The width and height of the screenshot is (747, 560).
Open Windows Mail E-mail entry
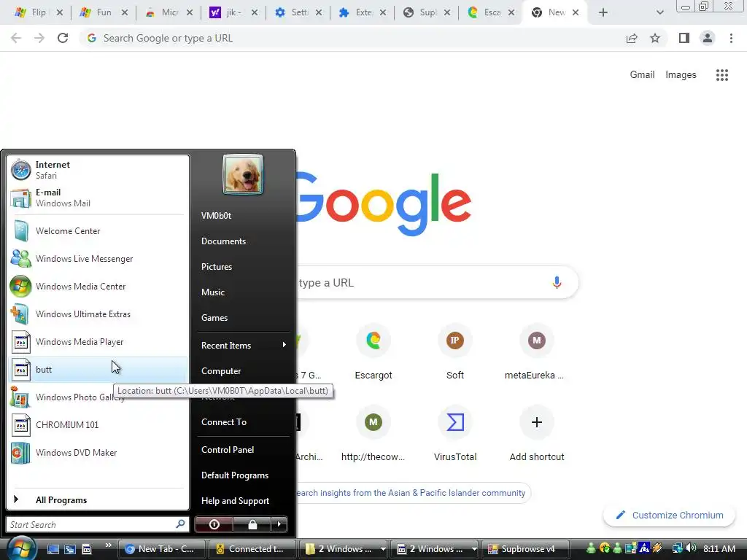coord(98,198)
